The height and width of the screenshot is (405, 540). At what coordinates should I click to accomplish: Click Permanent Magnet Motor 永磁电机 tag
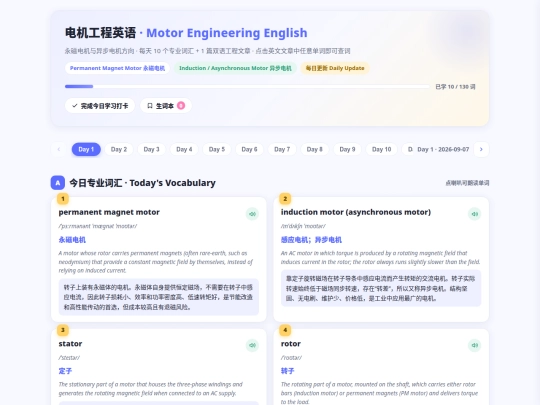(x=117, y=68)
